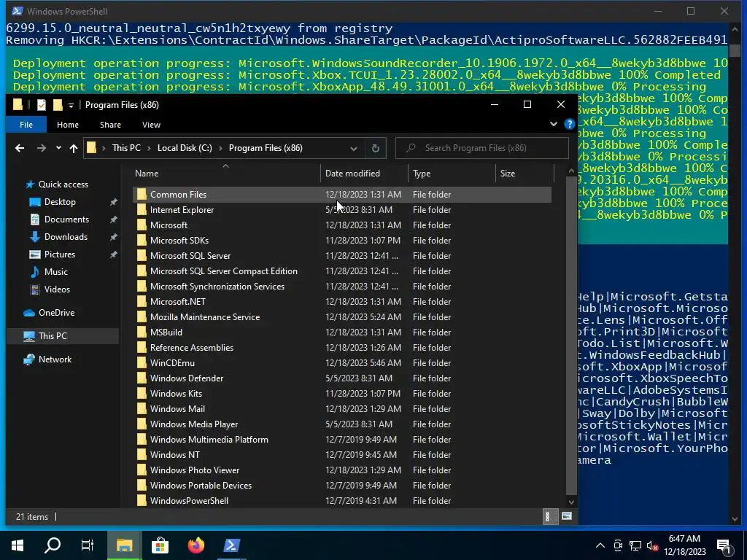Open Videos in navigation pane
The width and height of the screenshot is (747, 560).
[57, 289]
